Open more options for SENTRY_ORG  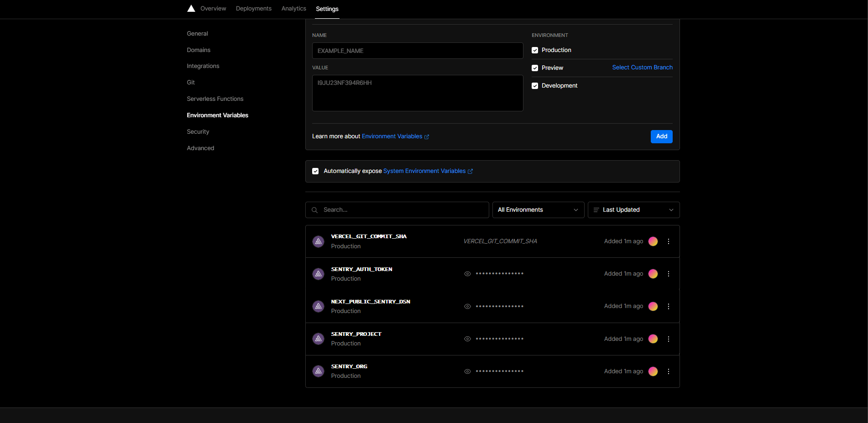(x=669, y=371)
